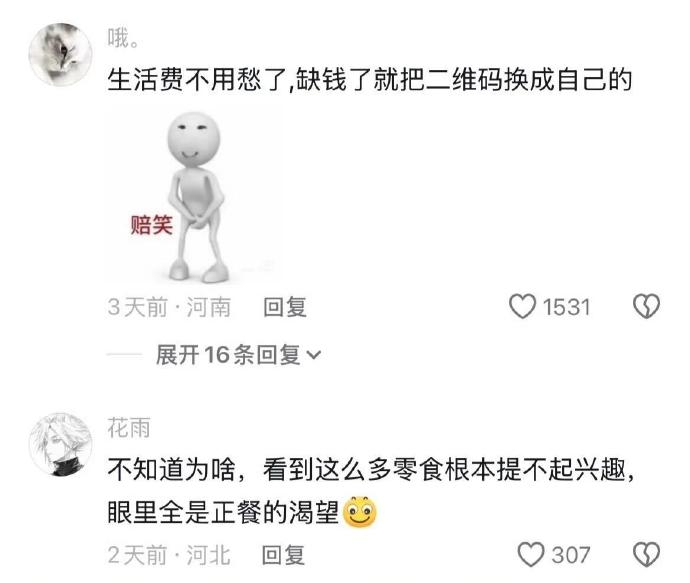
Task: Open the username 花雨
Action: tap(129, 428)
